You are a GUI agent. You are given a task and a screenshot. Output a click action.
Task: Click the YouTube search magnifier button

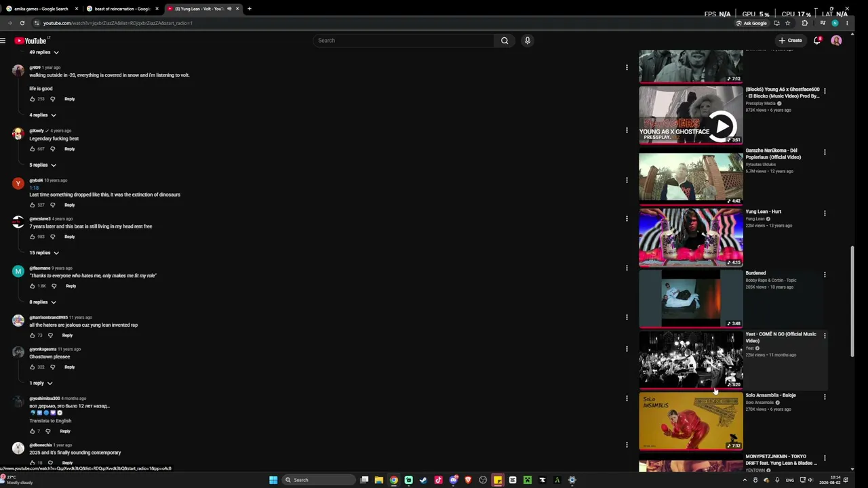pyautogui.click(x=505, y=41)
